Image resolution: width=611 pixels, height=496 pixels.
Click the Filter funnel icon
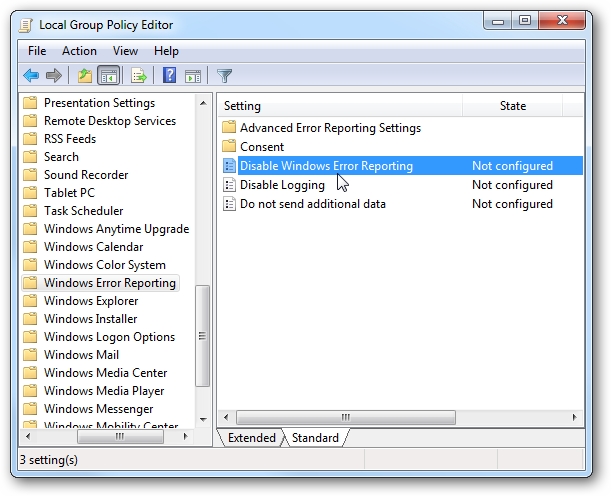[x=224, y=76]
